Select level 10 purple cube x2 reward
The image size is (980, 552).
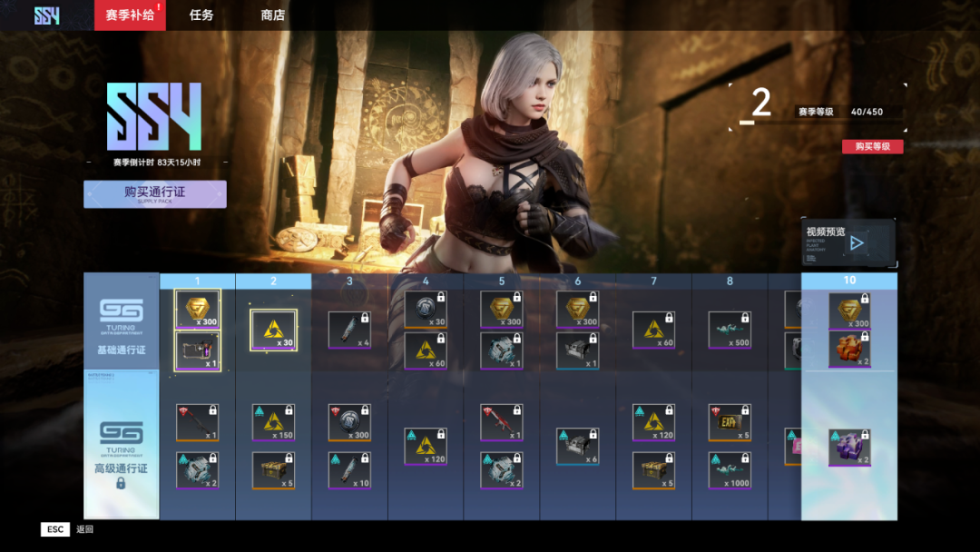pyautogui.click(x=849, y=447)
